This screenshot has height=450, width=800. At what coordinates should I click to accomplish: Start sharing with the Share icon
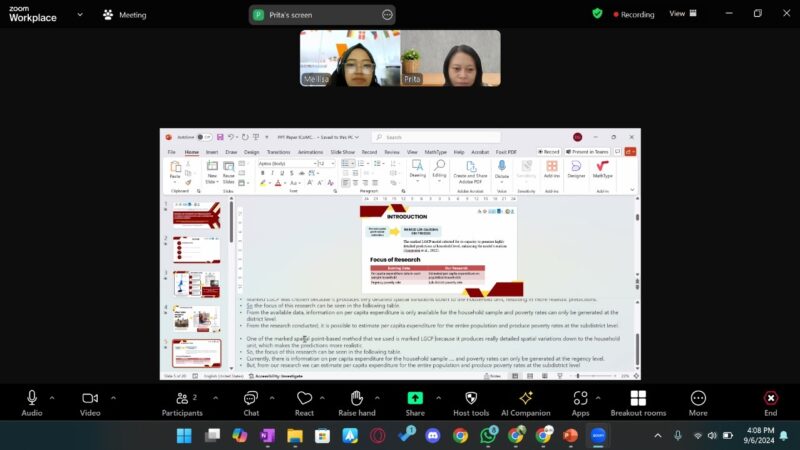pyautogui.click(x=414, y=399)
